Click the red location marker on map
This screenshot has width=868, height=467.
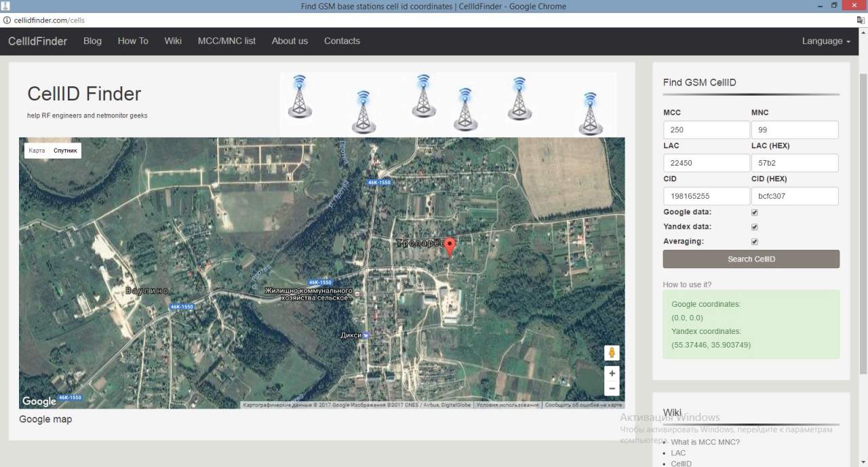[x=449, y=247]
